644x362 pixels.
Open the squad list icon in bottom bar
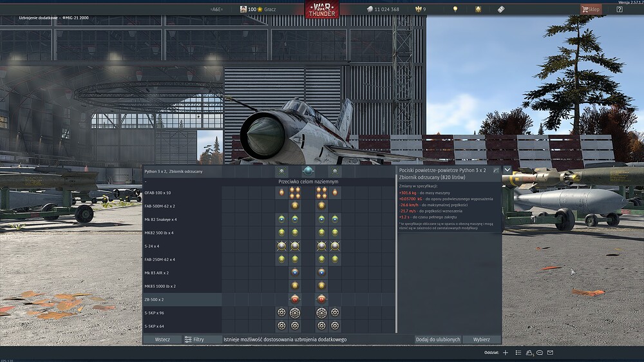pos(518,352)
